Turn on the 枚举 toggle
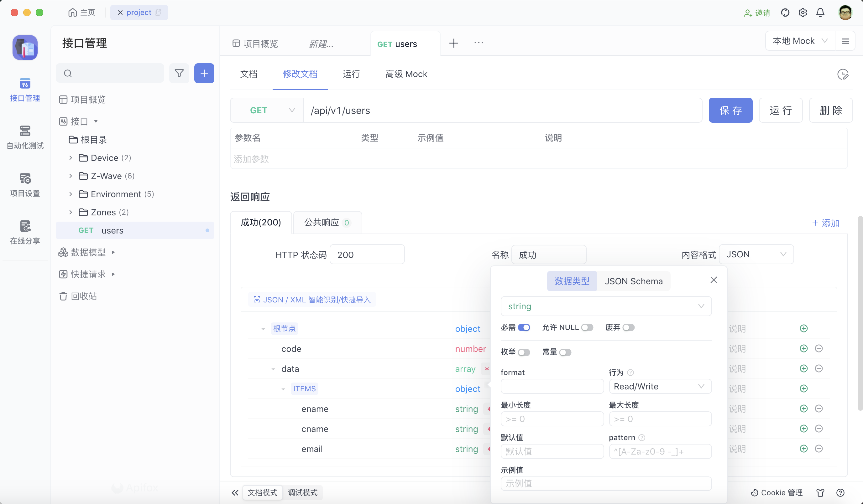The width and height of the screenshot is (863, 504). [x=524, y=352]
